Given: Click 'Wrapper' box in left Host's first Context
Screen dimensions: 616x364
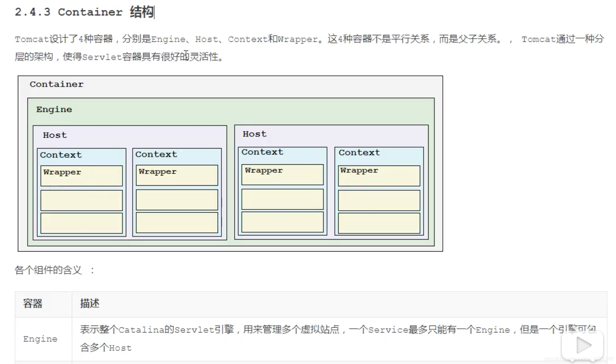Looking at the screenshot, I should [x=82, y=176].
